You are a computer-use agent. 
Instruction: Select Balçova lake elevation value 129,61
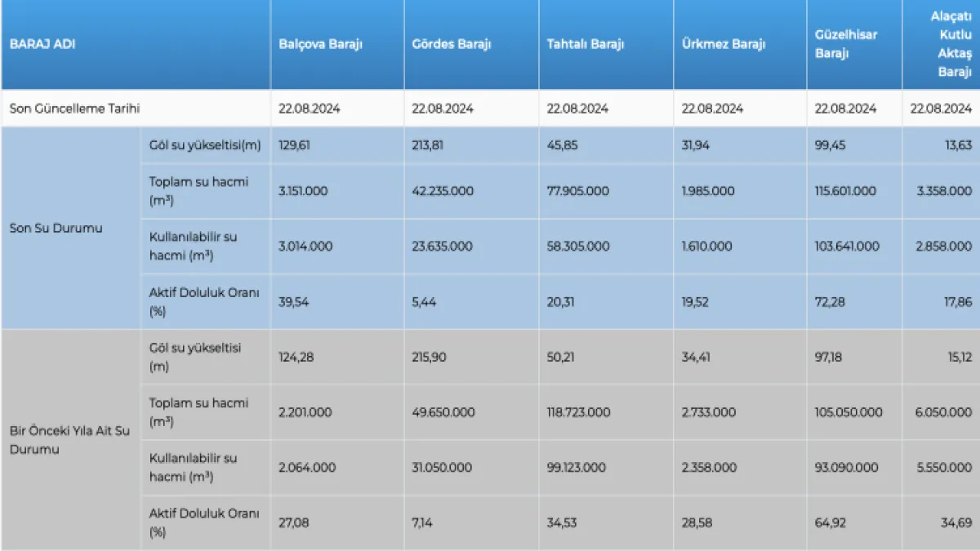(295, 145)
